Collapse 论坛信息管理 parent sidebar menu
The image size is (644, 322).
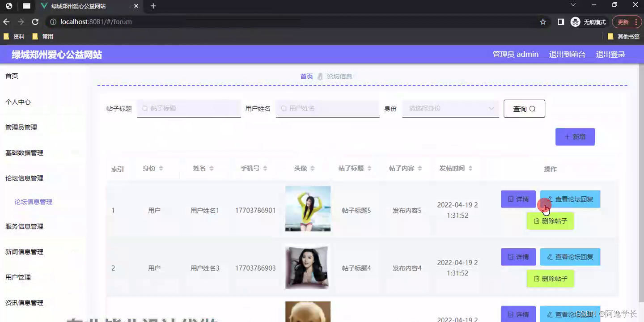[24, 178]
